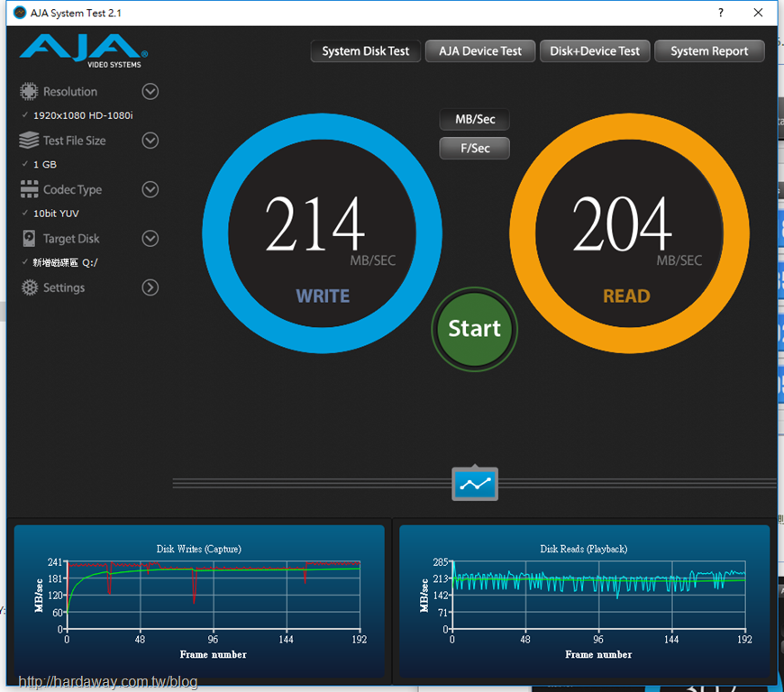Click the Target Disk drive icon
The height and width of the screenshot is (692, 784).
pos(29,239)
